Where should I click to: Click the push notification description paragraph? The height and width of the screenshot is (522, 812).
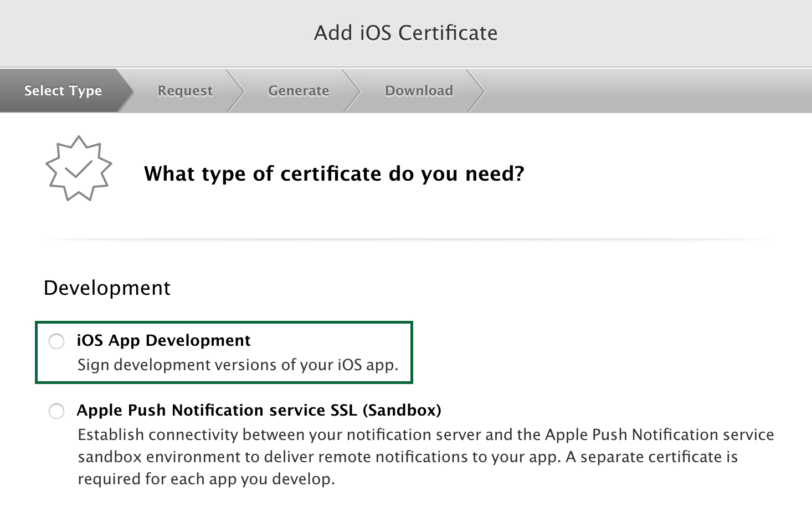[x=425, y=457]
